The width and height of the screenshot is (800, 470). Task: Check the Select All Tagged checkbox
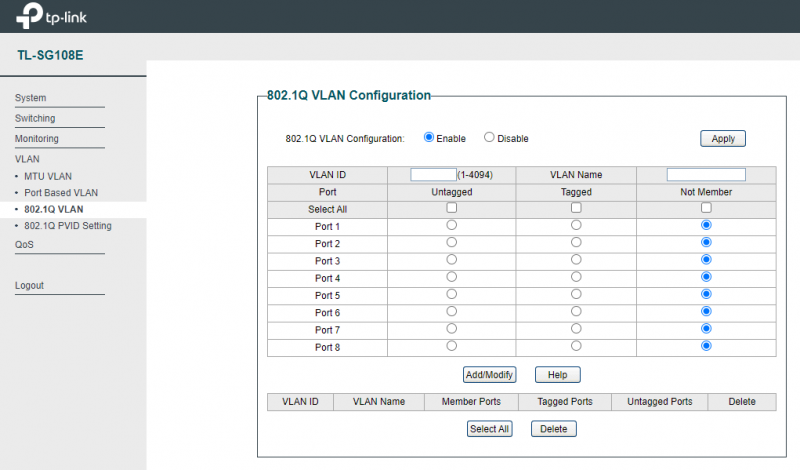(576, 208)
